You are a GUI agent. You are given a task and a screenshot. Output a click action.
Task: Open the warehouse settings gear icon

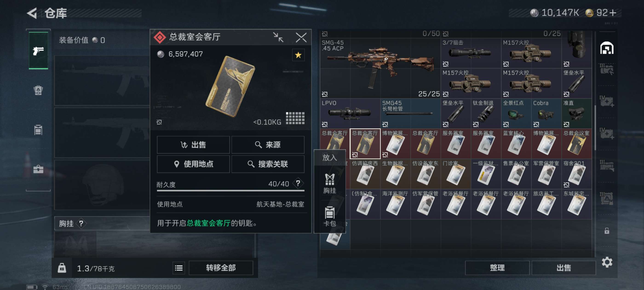(x=607, y=262)
